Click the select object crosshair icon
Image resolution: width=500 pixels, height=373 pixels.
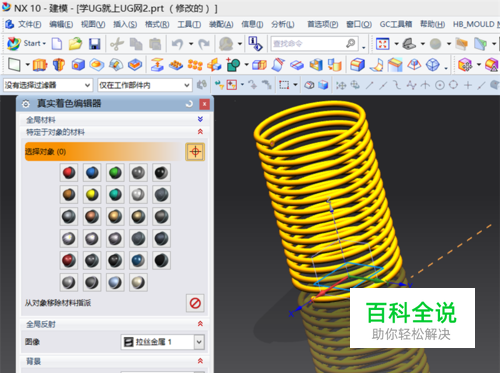[195, 152]
